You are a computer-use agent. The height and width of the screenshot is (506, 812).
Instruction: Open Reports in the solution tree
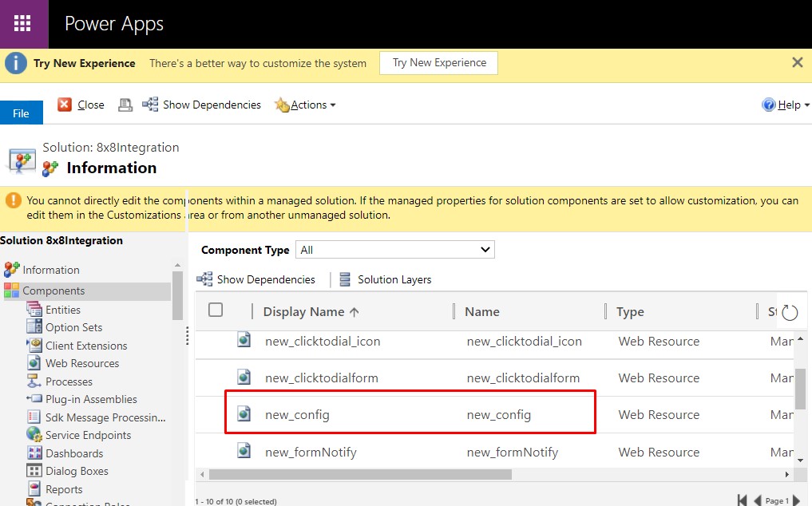(x=64, y=489)
